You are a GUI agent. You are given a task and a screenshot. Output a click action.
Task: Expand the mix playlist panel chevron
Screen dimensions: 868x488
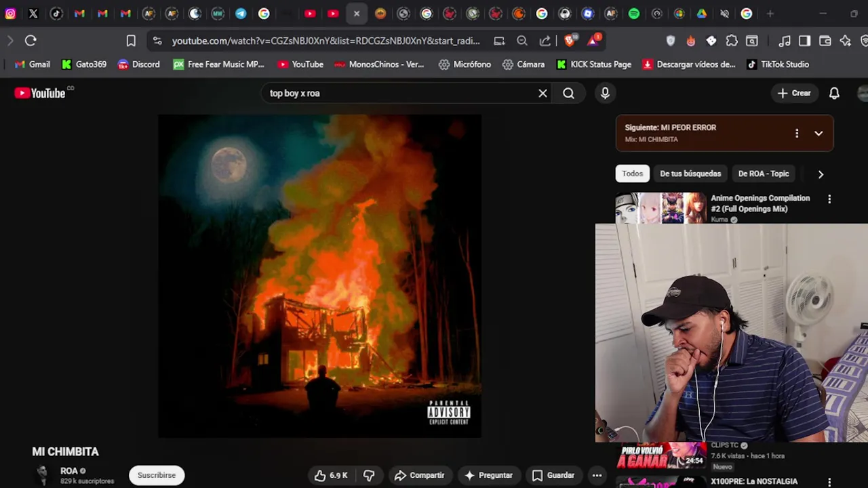[818, 134]
